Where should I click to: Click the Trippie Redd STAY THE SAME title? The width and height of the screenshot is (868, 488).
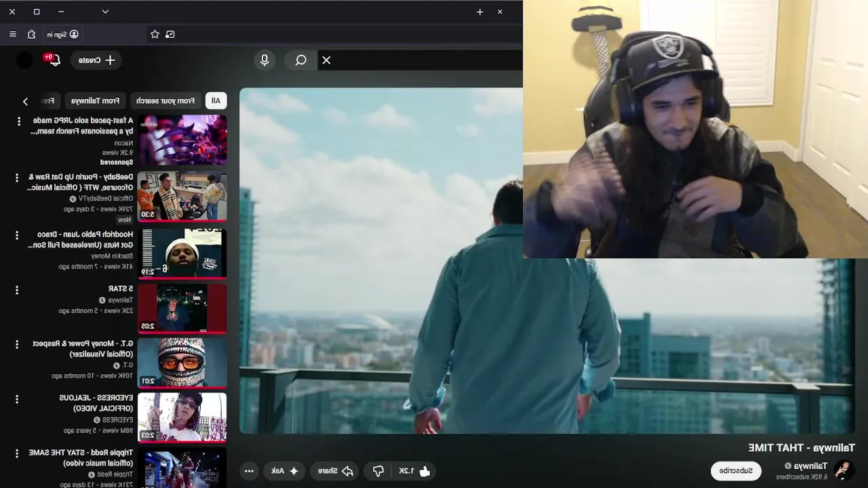point(81,457)
